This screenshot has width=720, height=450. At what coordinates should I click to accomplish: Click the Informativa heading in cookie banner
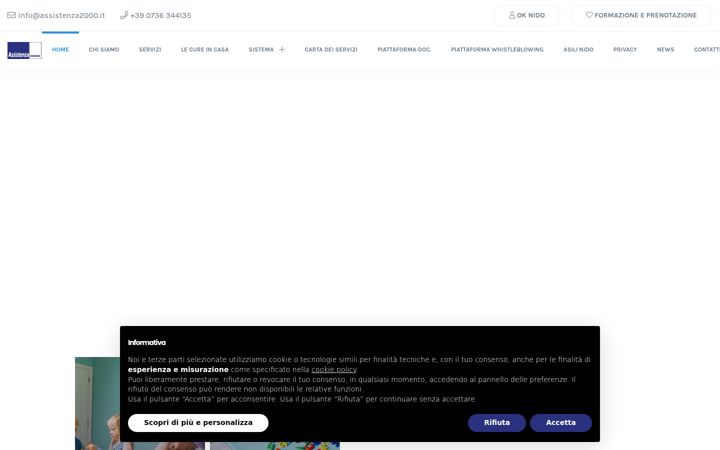[147, 343]
